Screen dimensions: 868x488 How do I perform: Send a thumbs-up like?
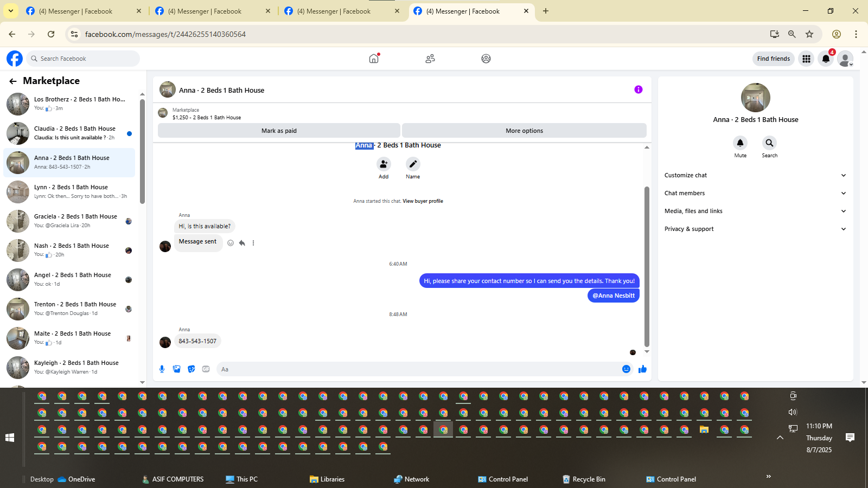643,369
